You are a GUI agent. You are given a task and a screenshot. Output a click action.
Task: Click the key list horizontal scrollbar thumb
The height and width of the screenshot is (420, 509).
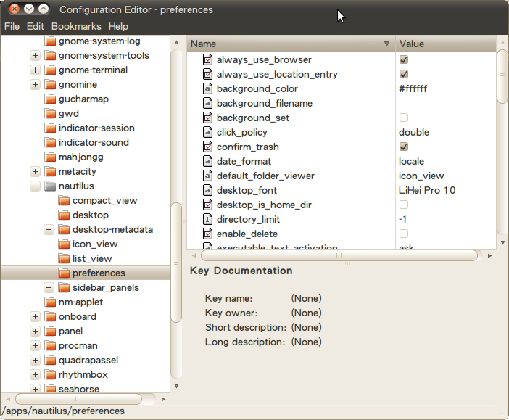pos(339,255)
